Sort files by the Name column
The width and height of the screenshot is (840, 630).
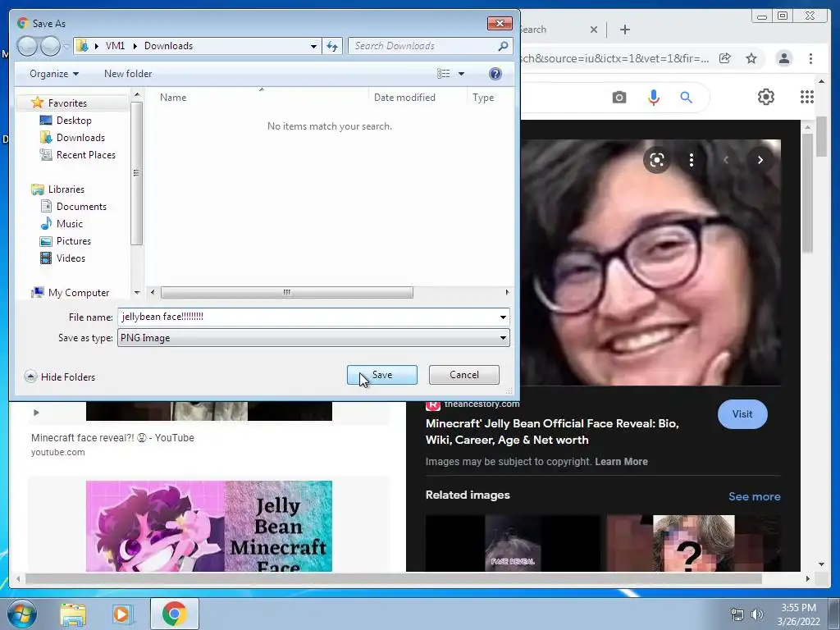click(173, 98)
